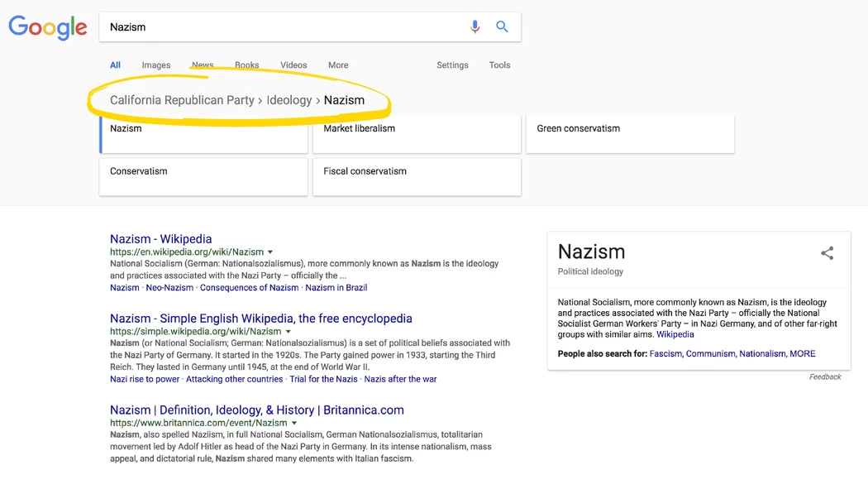The height and width of the screenshot is (489, 868).
Task: Click California Republican Party breadcrumb
Action: point(182,100)
